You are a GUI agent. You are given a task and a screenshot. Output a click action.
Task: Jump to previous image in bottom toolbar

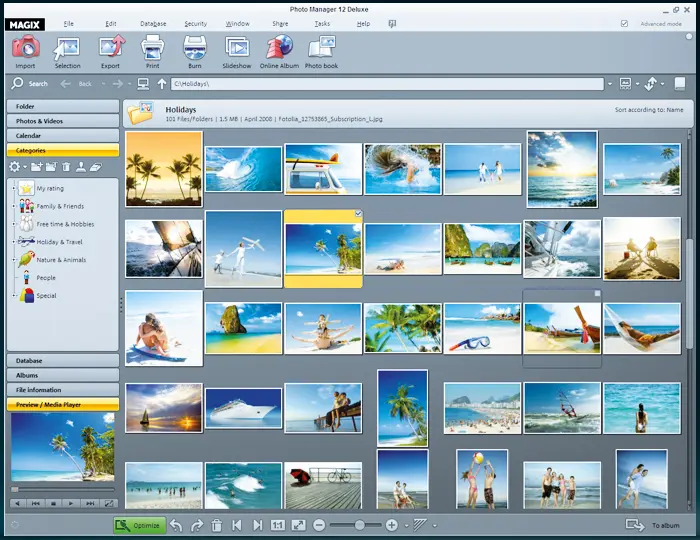tap(237, 525)
